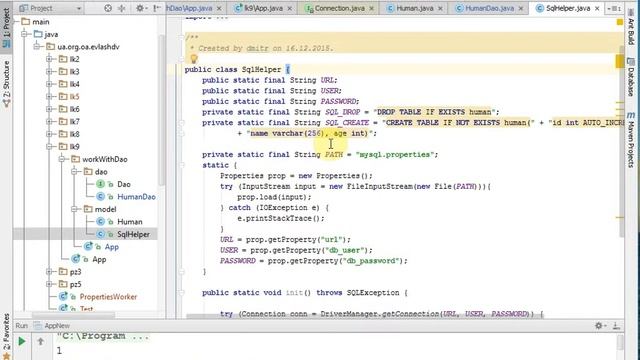Expand the lk8 package

pos(49,134)
